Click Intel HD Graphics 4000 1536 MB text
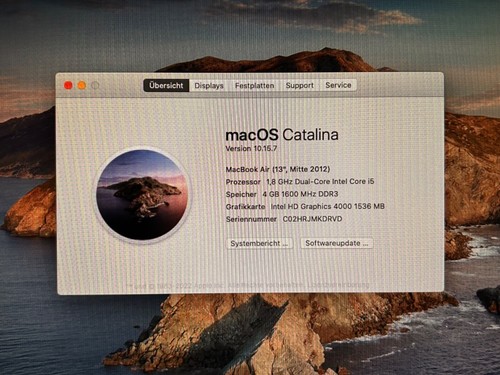500x375 pixels. [327, 206]
